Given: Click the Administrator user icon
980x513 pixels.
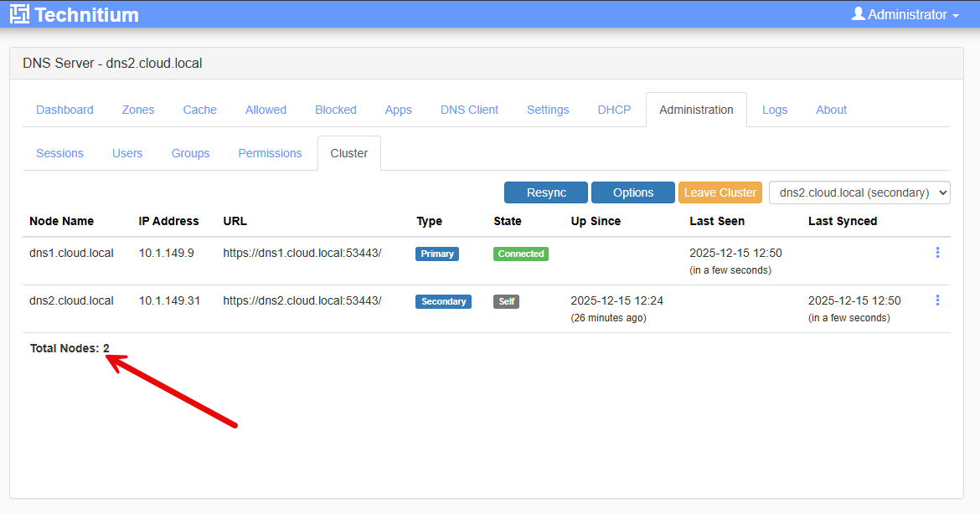Looking at the screenshot, I should coord(858,13).
